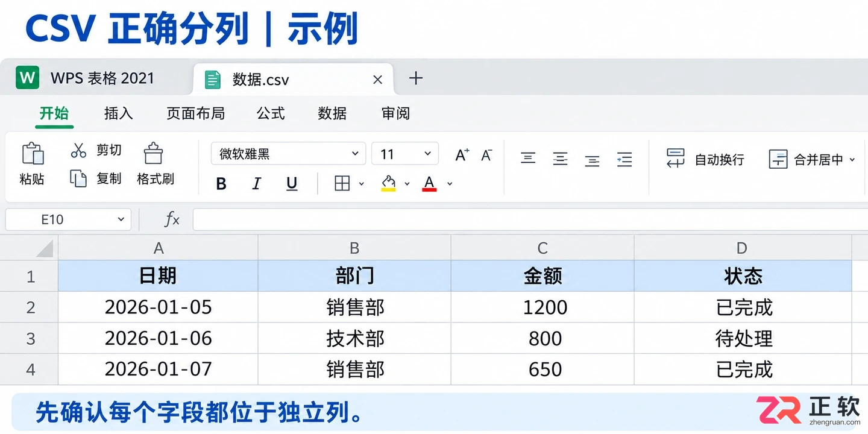Select row 3 header
868x434 pixels.
click(30, 339)
